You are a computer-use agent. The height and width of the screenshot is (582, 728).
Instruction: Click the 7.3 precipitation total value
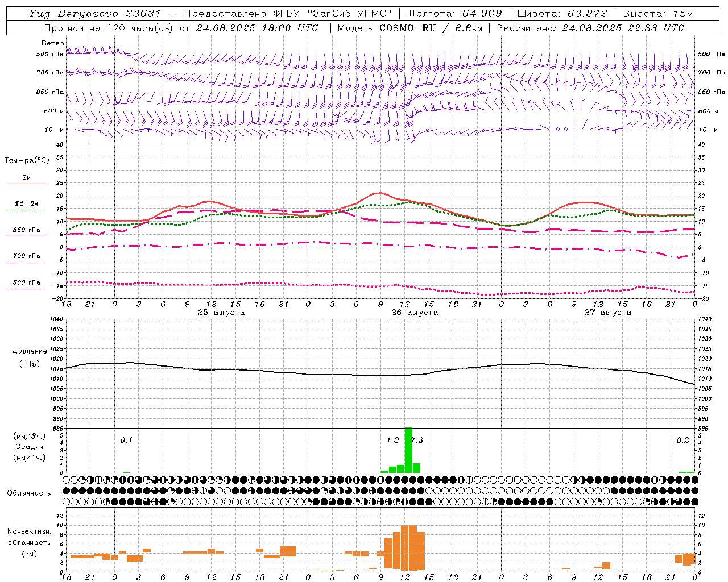pos(417,440)
